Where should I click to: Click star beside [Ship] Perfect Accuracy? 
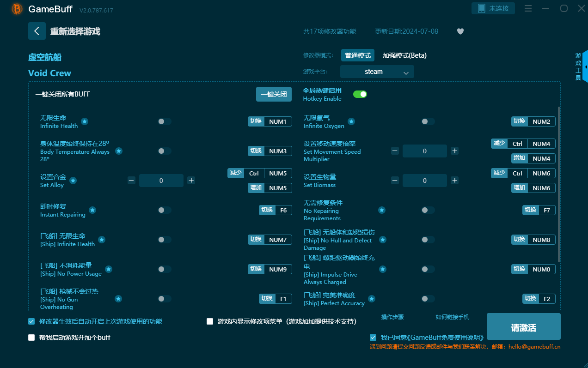pyautogui.click(x=372, y=299)
